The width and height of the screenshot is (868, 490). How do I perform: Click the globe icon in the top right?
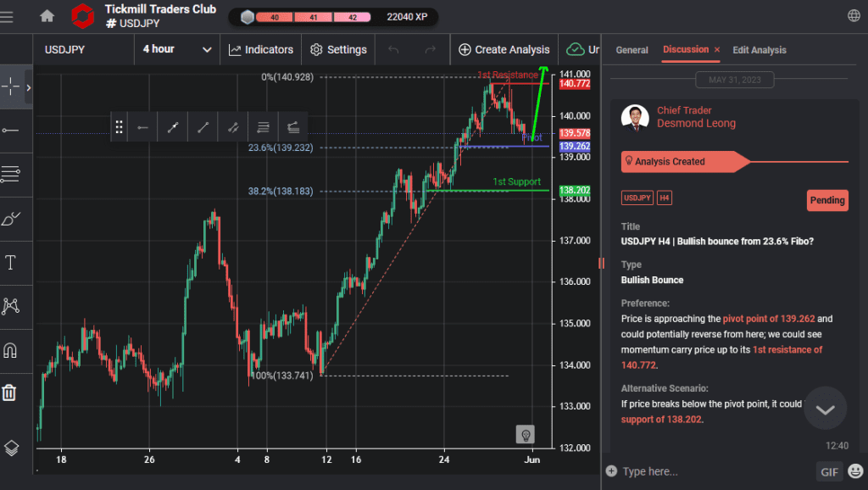854,14
